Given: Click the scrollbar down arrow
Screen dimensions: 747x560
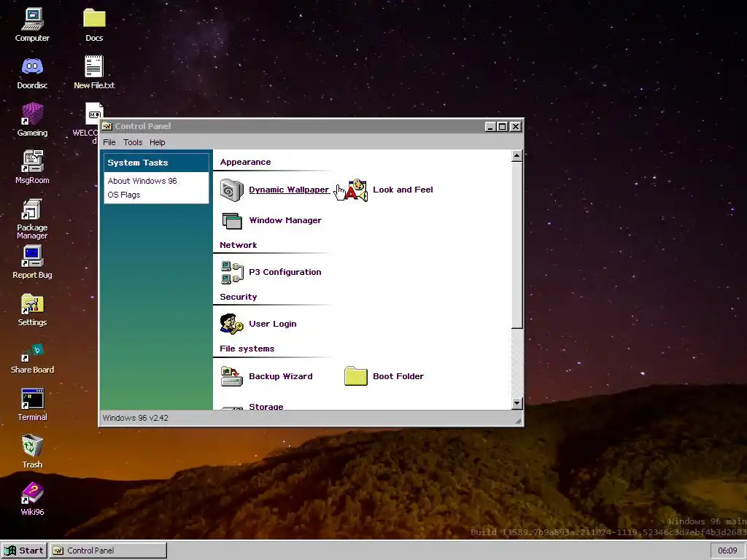Looking at the screenshot, I should click(x=517, y=404).
